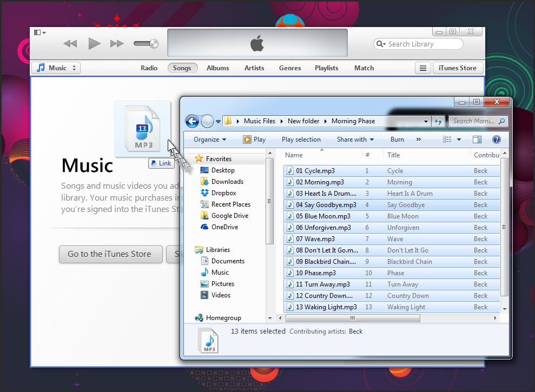Click the Go to the iTunes Store button

tap(110, 254)
